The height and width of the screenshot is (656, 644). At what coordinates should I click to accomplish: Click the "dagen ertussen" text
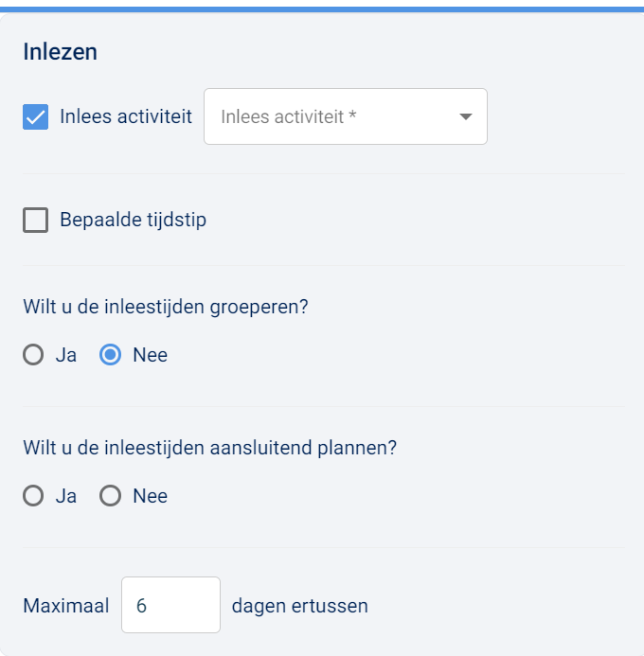click(300, 606)
